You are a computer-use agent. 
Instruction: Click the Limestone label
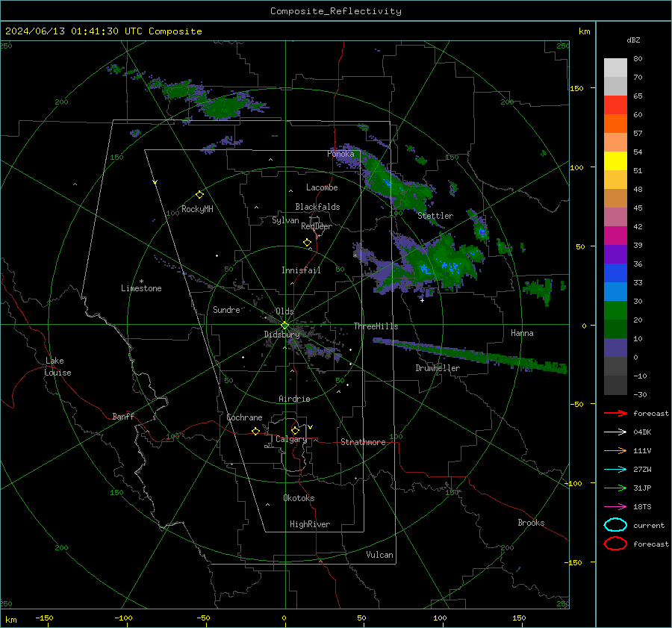[141, 288]
